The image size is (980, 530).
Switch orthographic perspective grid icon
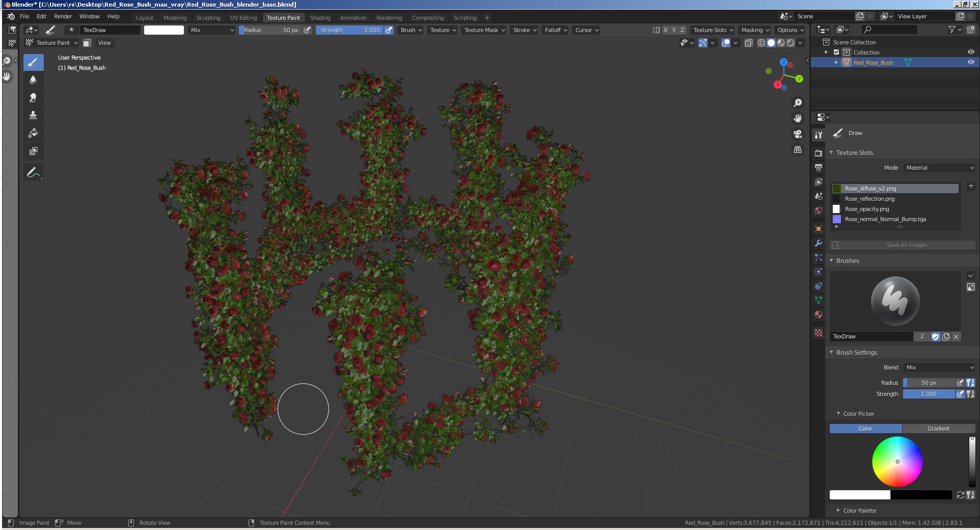pos(798,150)
